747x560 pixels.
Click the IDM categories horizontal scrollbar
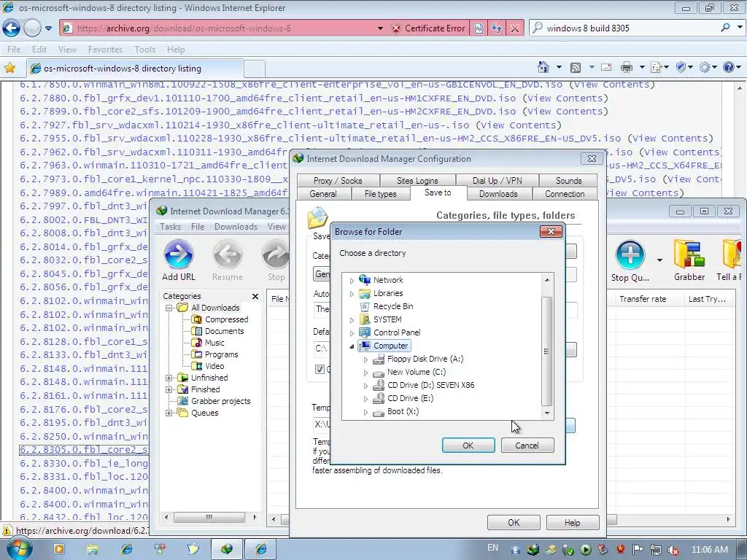(209, 517)
